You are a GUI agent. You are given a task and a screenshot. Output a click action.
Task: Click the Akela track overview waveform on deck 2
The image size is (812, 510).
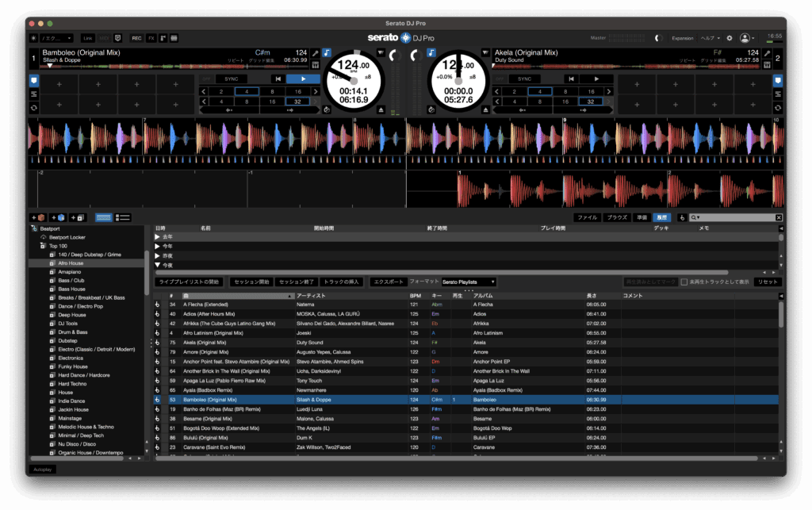(626, 67)
